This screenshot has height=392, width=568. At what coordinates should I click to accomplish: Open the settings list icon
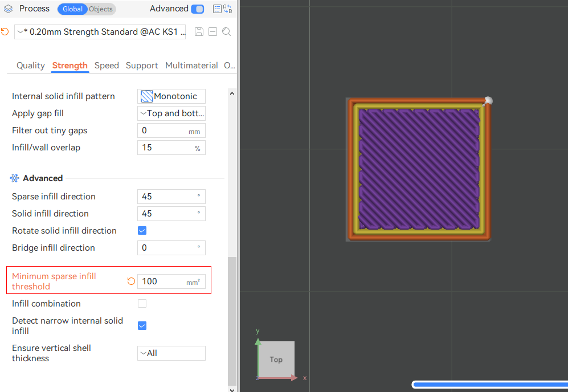(217, 9)
